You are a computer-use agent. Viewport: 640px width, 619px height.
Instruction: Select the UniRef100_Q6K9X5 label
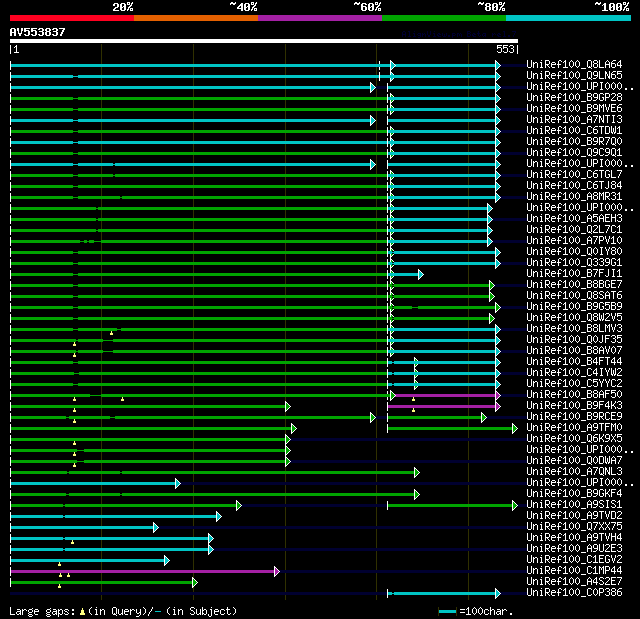(x=574, y=439)
